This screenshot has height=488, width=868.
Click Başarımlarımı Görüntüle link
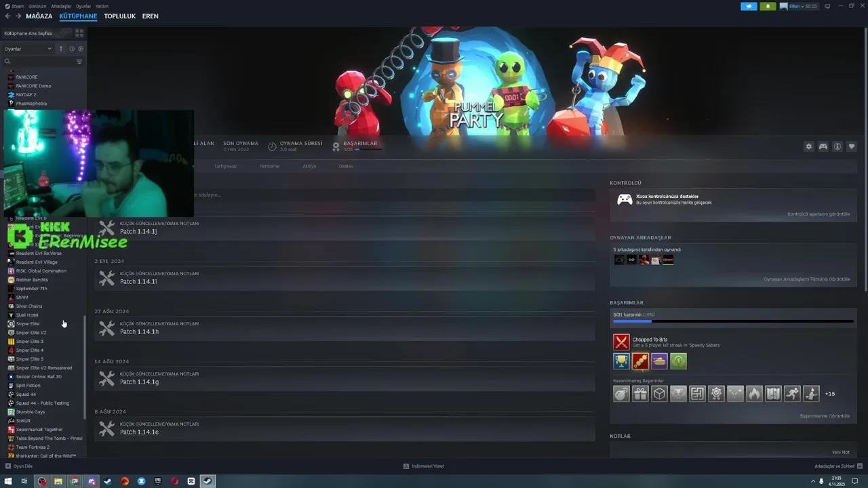click(x=825, y=416)
